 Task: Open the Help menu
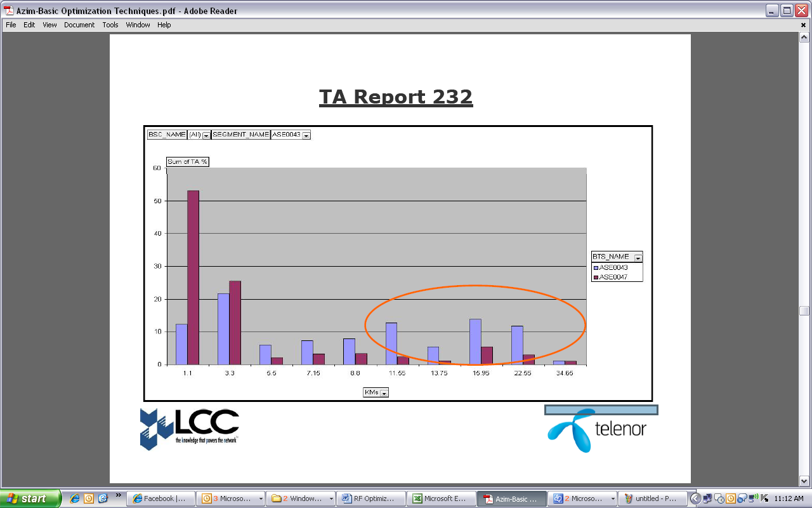pos(164,25)
